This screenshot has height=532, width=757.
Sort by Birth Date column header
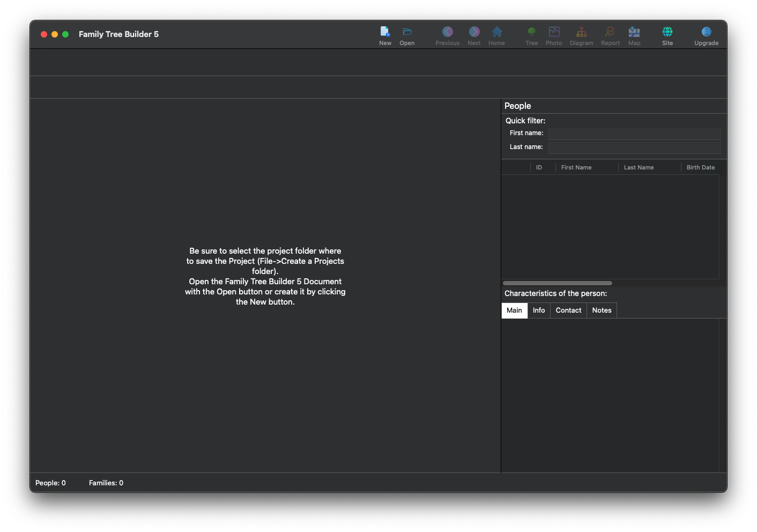(x=701, y=167)
